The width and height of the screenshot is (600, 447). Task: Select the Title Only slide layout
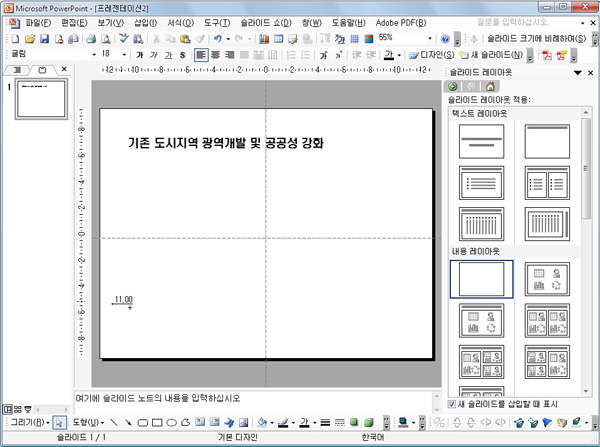tap(547, 143)
